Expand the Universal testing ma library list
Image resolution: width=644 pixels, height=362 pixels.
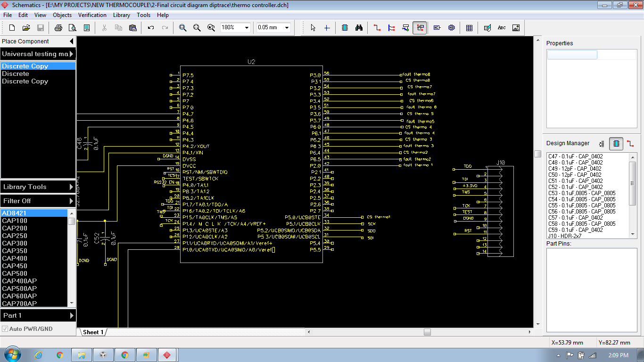click(x=38, y=54)
